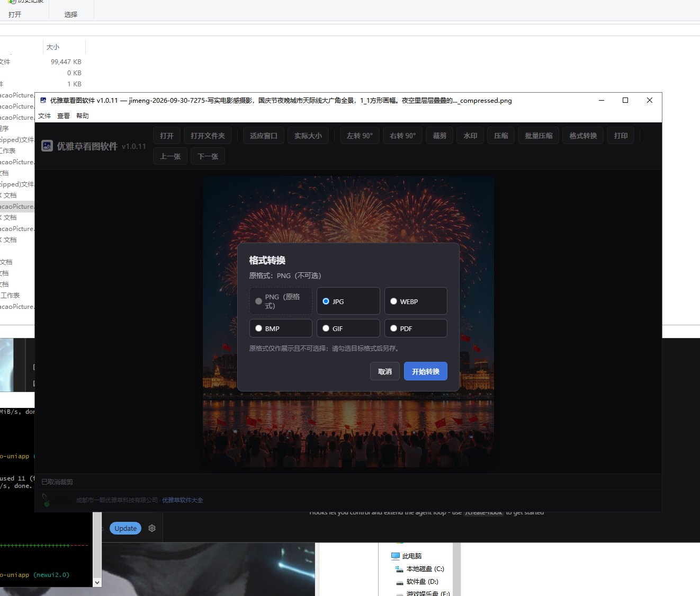Choose the PDF format radio button
This screenshot has width=700, height=596.
pyautogui.click(x=393, y=328)
